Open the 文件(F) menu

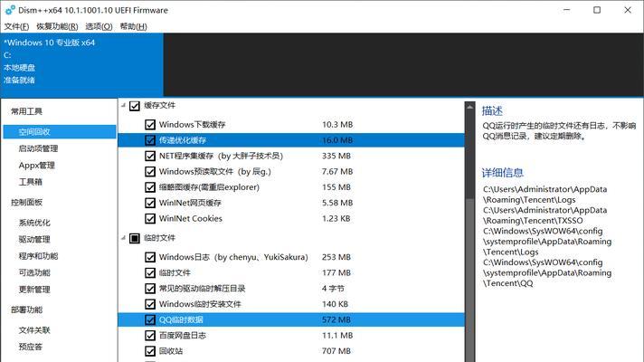[x=16, y=26]
